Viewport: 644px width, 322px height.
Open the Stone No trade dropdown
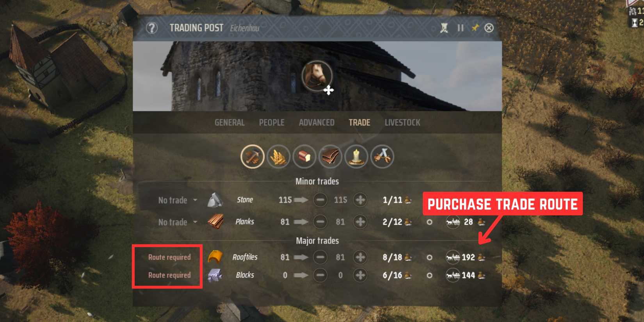[x=178, y=200]
